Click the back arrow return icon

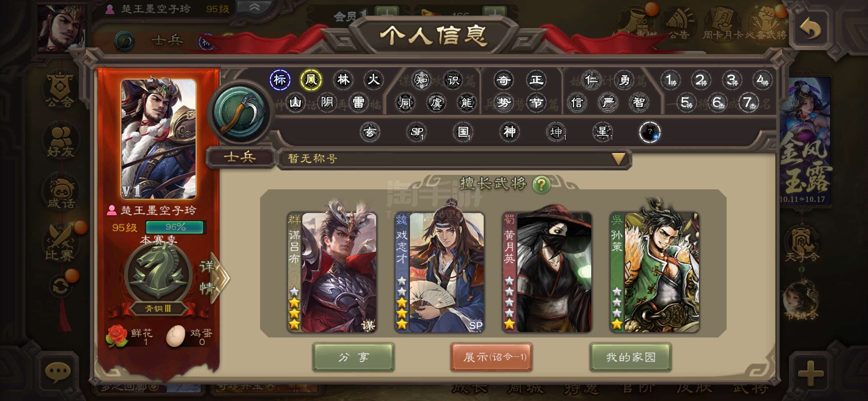(810, 29)
